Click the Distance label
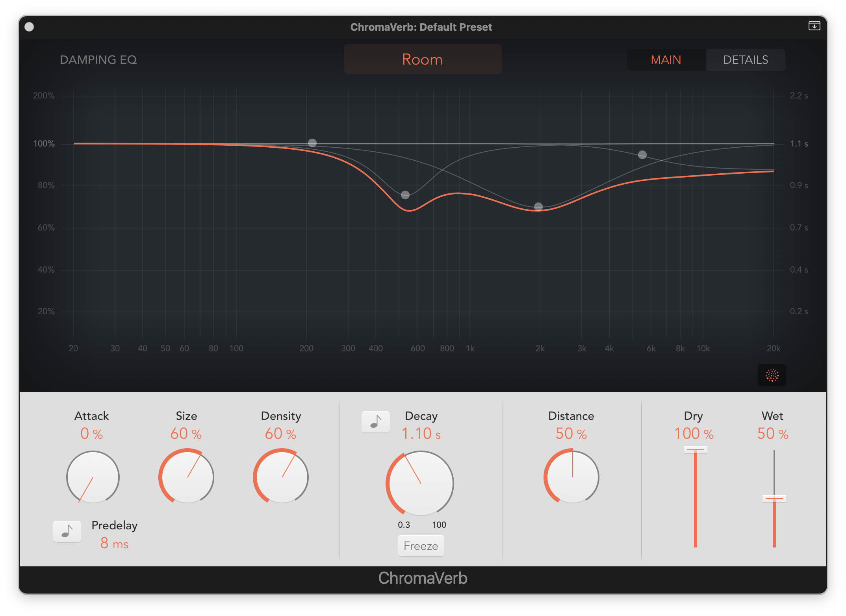The height and width of the screenshot is (616, 846). [x=571, y=416]
